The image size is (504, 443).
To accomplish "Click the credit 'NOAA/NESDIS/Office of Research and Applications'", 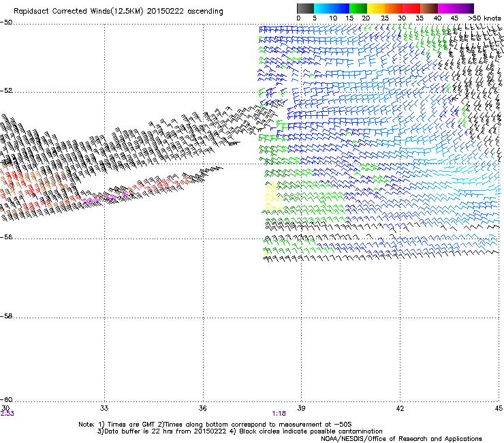I will coord(401,439).
